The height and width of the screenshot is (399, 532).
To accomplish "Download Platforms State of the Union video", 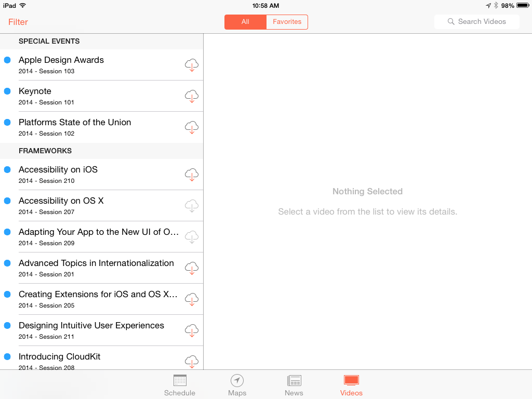I will pos(192,127).
